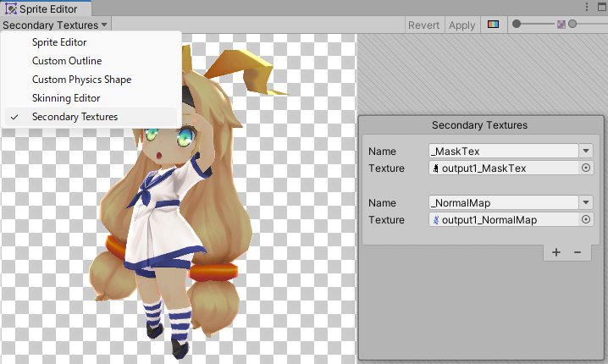Collapse the Secondary Textures mode dropdown
The height and width of the screenshot is (364, 608).
(55, 25)
